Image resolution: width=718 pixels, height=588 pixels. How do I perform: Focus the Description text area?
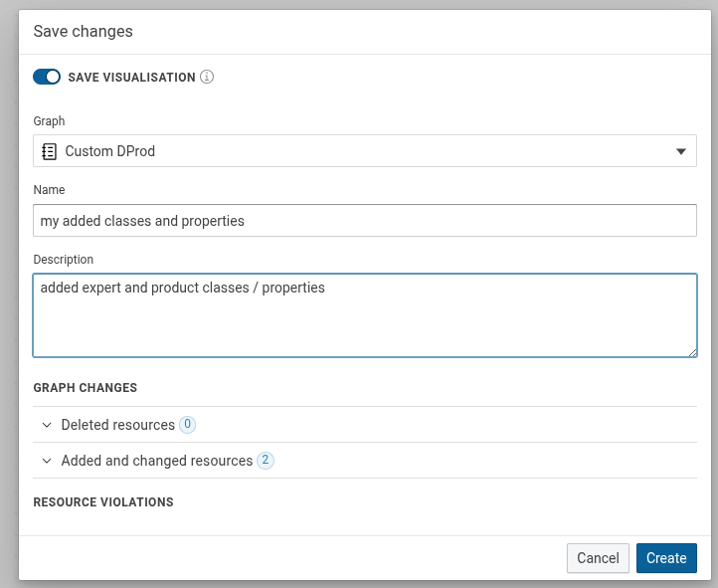tap(364, 314)
